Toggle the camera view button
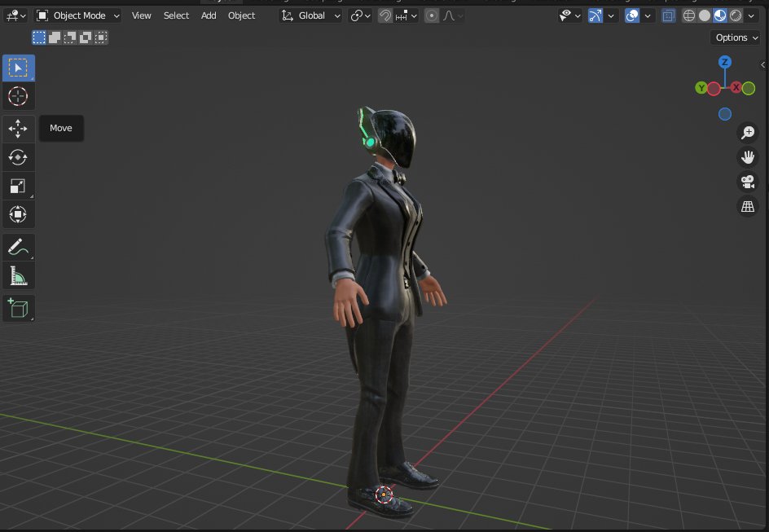Viewport: 769px width, 532px height. click(748, 182)
